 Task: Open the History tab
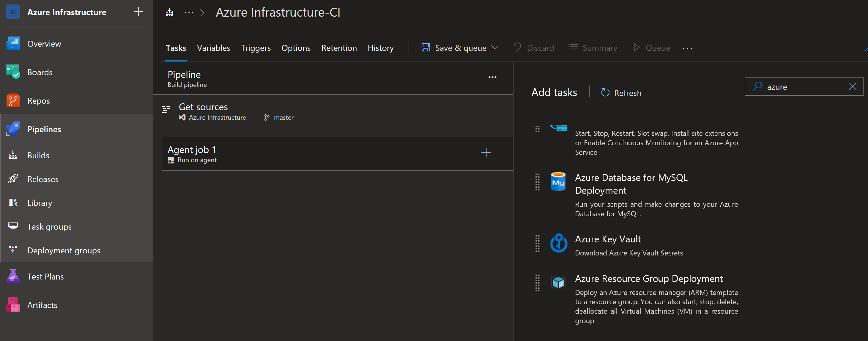click(380, 48)
